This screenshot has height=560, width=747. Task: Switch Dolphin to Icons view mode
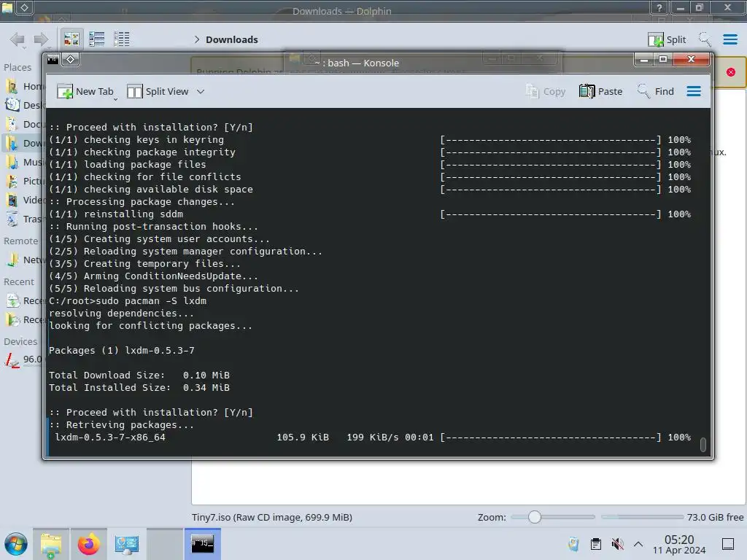[71, 39]
